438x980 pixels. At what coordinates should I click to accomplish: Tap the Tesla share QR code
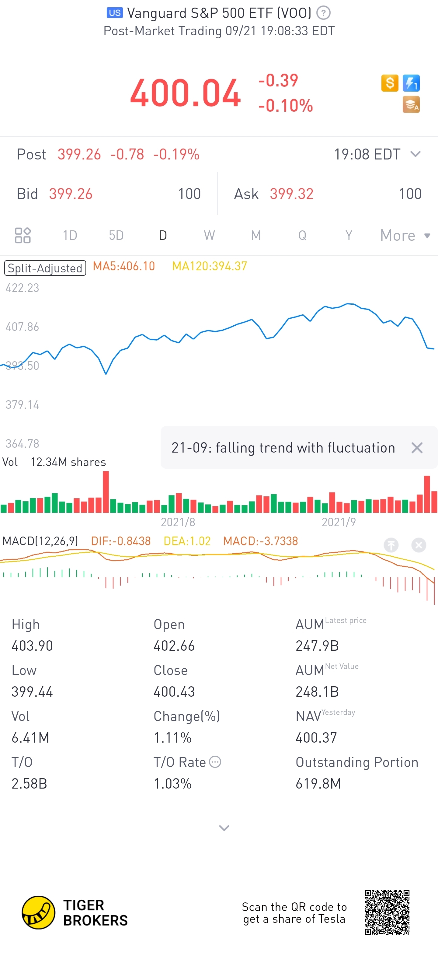point(387,912)
